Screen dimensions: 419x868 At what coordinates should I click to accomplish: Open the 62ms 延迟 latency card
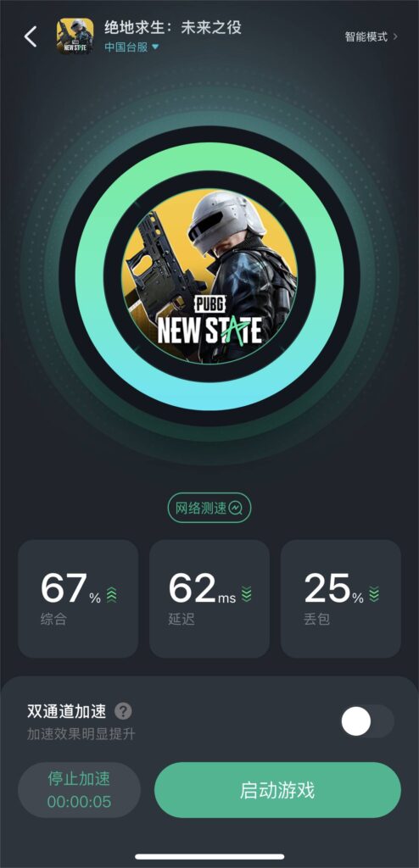[x=209, y=598]
